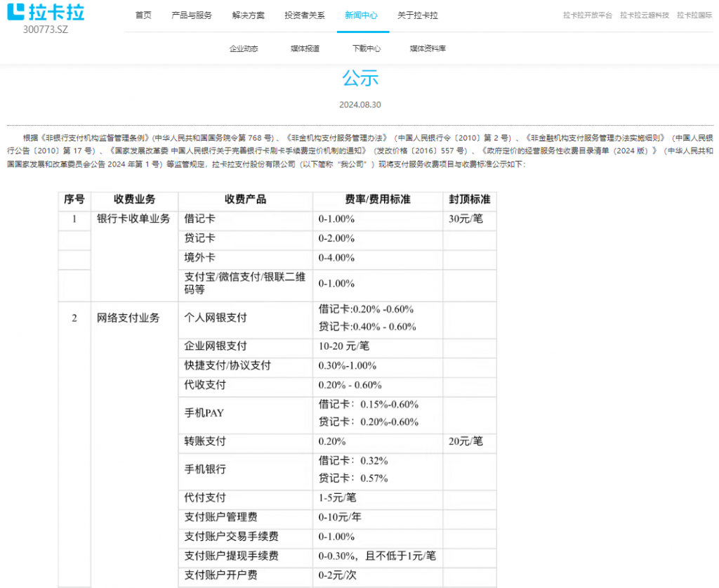
Task: Switch to the 媒体报道 sub-tab
Action: pos(305,48)
